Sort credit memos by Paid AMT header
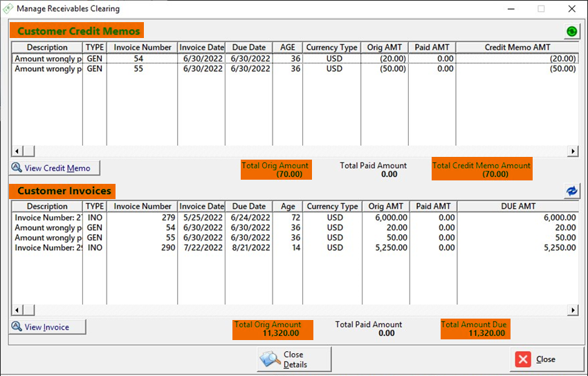This screenshot has height=376, width=588. tap(432, 47)
